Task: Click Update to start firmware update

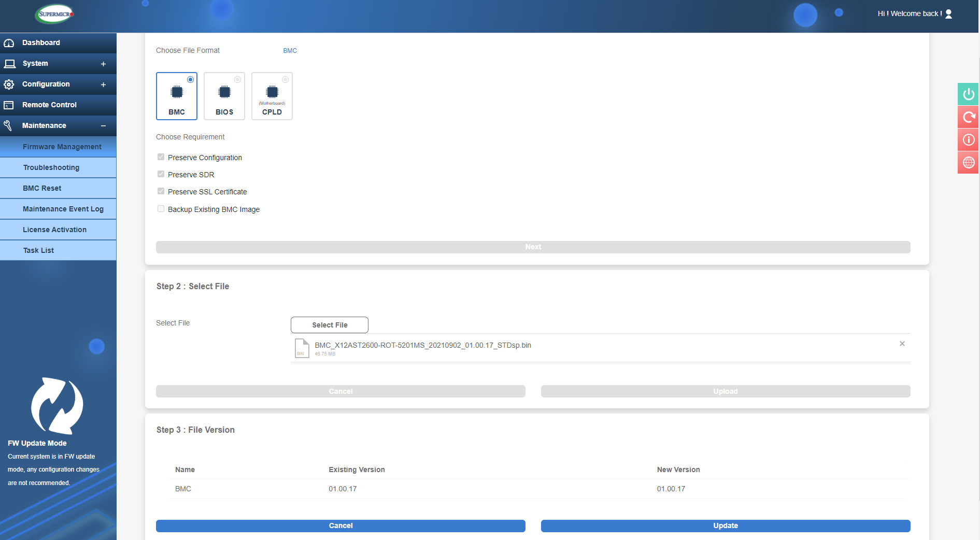Action: pos(725,525)
